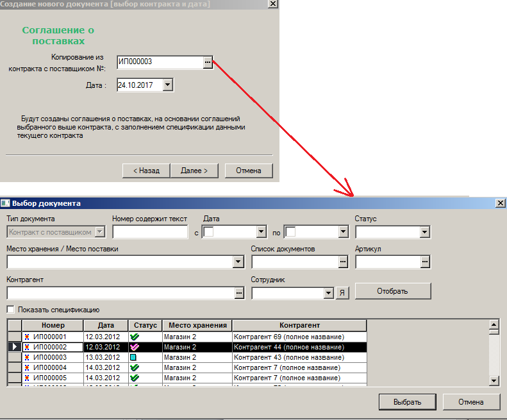The width and height of the screenshot is (507, 420).
Task: Click Контрагент 44 (полное название) cell
Action: tap(299, 347)
